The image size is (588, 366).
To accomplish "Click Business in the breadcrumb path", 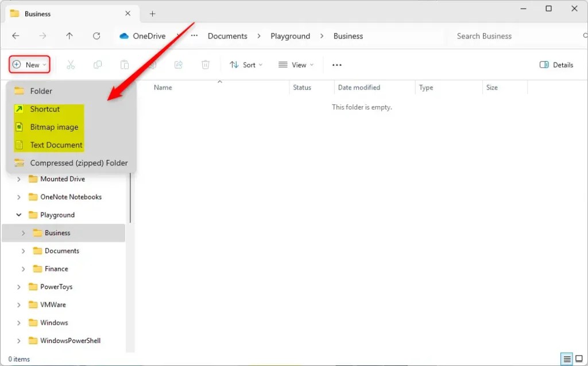I will click(x=349, y=36).
